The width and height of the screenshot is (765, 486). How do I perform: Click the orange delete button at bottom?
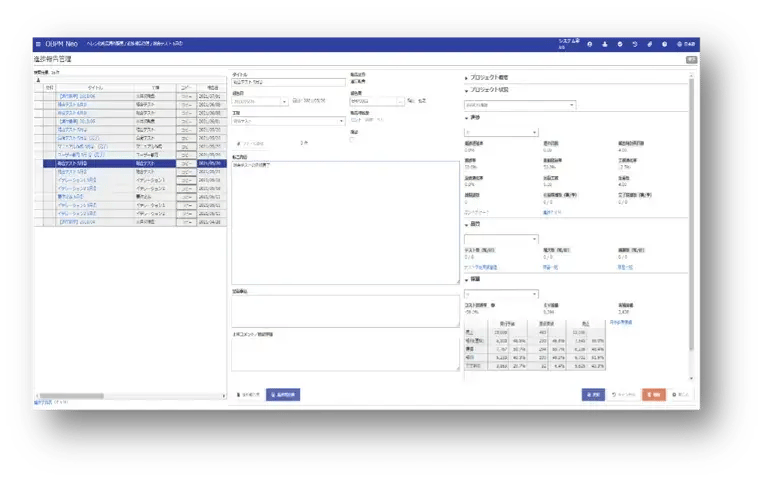click(x=653, y=394)
